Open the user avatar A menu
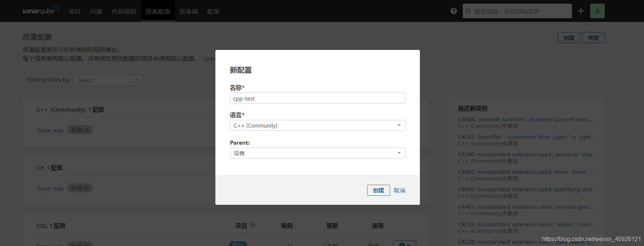The width and height of the screenshot is (644, 246). (597, 11)
